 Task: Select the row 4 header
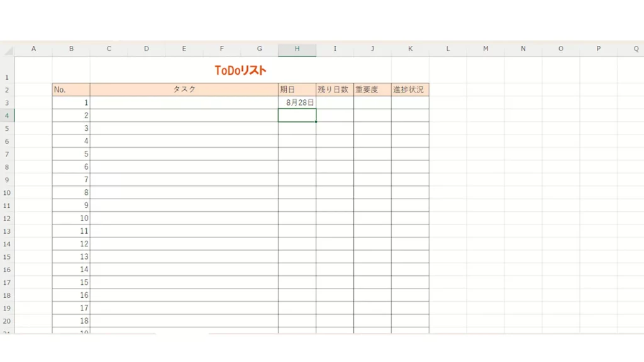(7, 116)
